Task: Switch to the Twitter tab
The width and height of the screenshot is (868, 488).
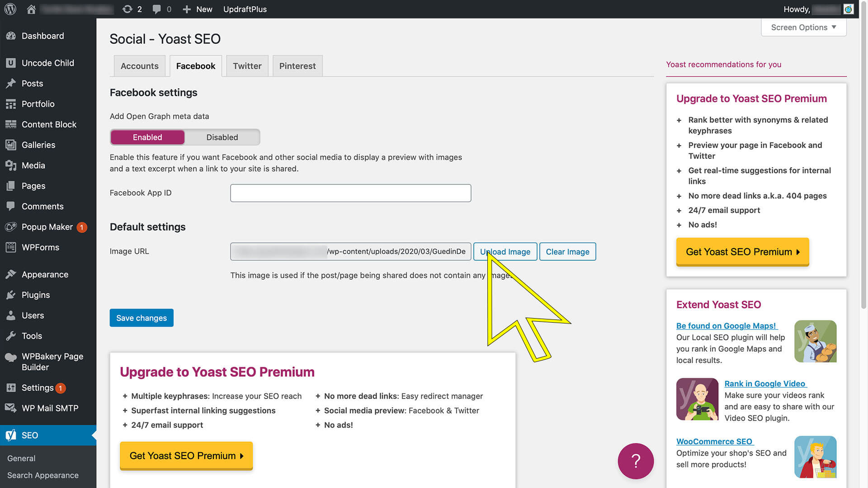Action: point(247,66)
